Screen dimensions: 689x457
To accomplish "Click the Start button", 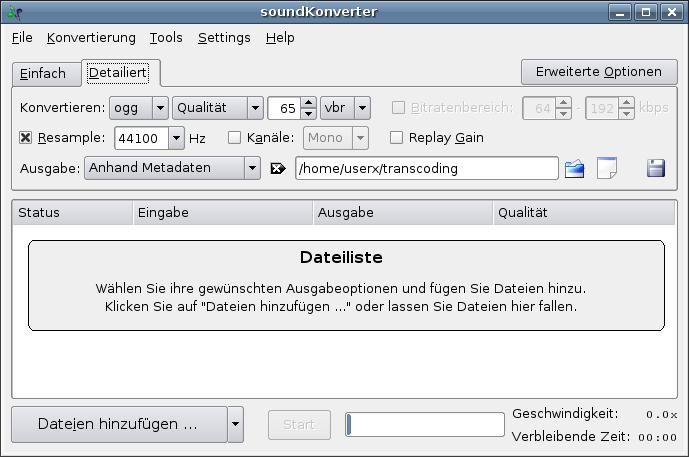I will [x=299, y=425].
